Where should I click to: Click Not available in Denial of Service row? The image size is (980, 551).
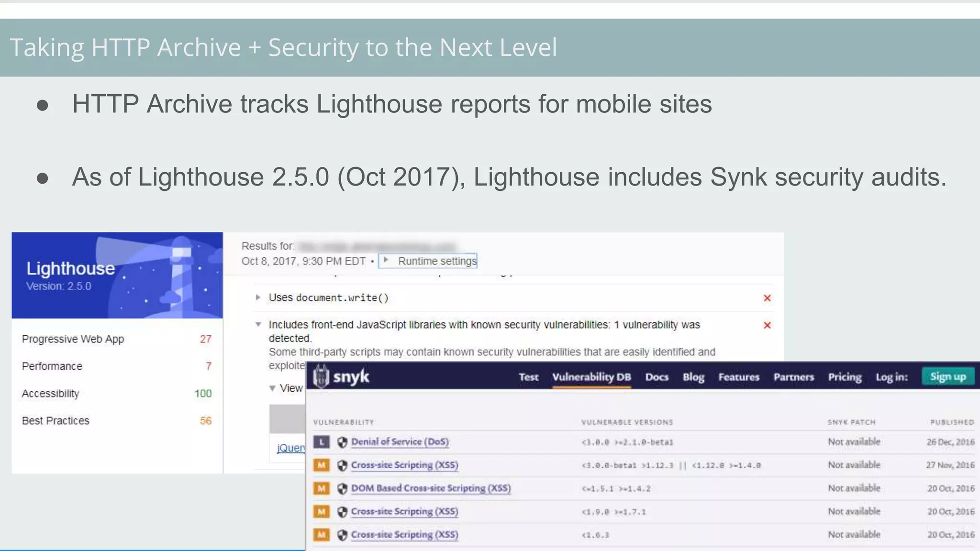coord(854,442)
